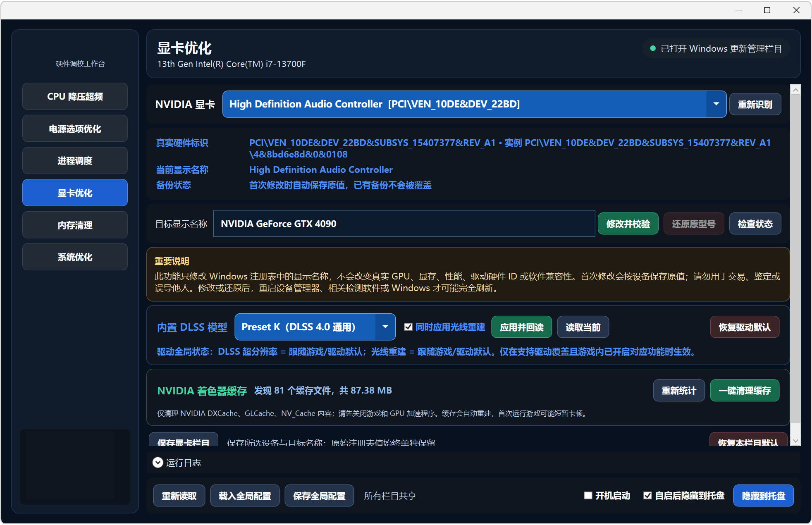Click 恢复驱动默认 button
Screen dimensions: 812x525
[745, 327]
